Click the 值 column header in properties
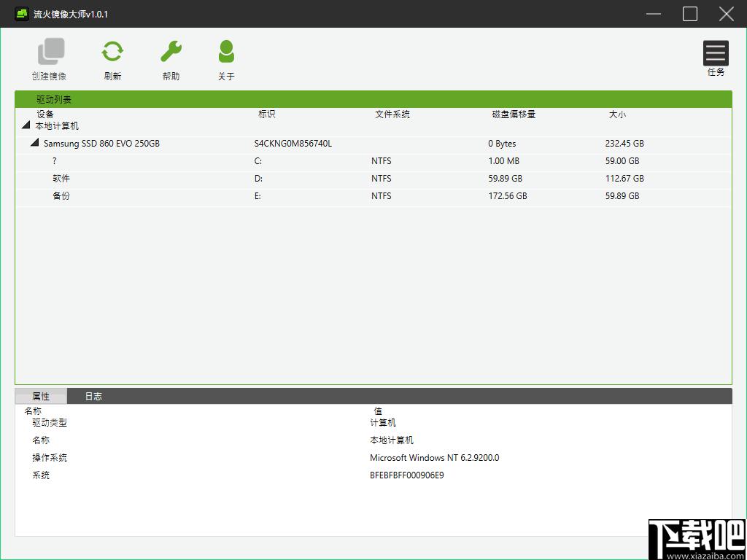 378,411
